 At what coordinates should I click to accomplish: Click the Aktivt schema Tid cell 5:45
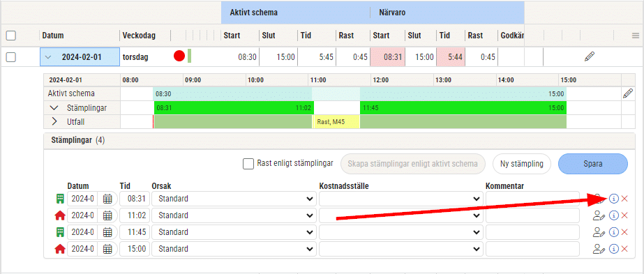(x=317, y=56)
